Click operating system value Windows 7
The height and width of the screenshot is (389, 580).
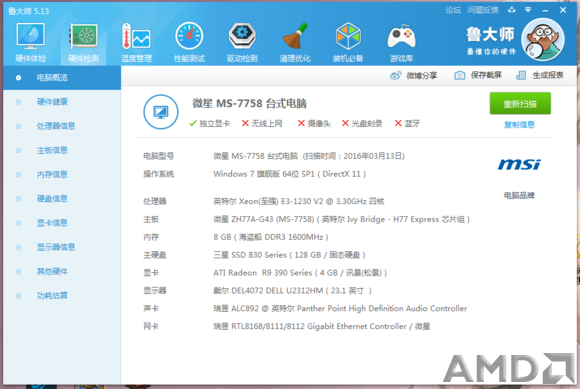point(290,174)
